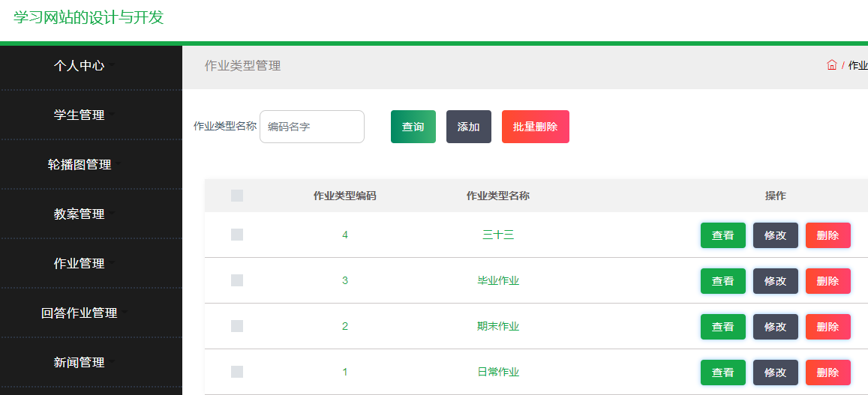Click 删除 for the 日常作业 row

828,373
